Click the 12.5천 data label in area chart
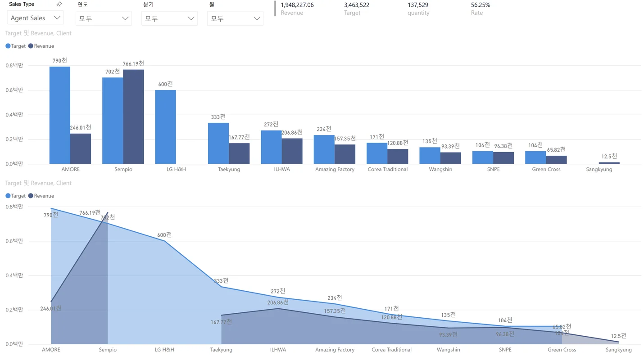The height and width of the screenshot is (356, 644). coord(619,336)
